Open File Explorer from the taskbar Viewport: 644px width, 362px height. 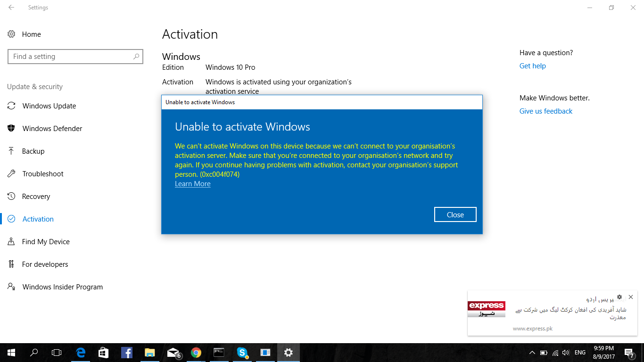tap(150, 353)
